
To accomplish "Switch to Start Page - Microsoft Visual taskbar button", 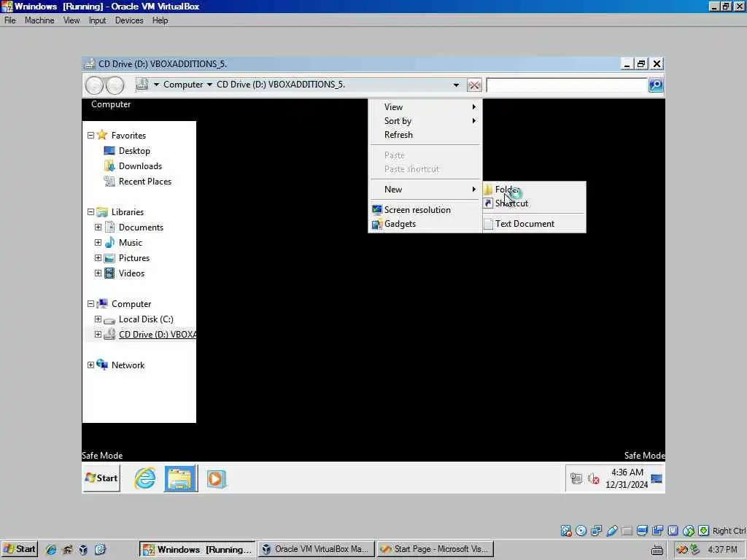I will (436, 550).
